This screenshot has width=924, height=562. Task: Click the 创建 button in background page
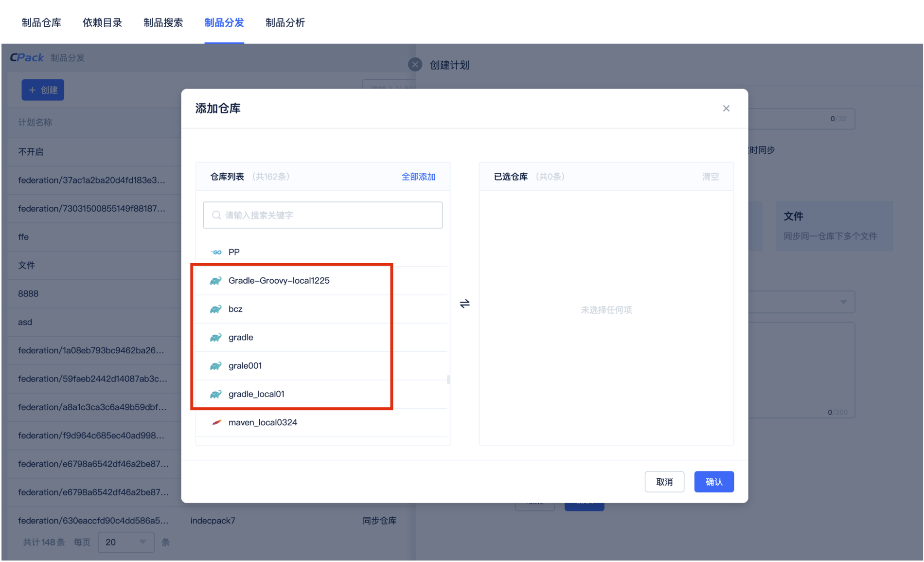pos(43,90)
